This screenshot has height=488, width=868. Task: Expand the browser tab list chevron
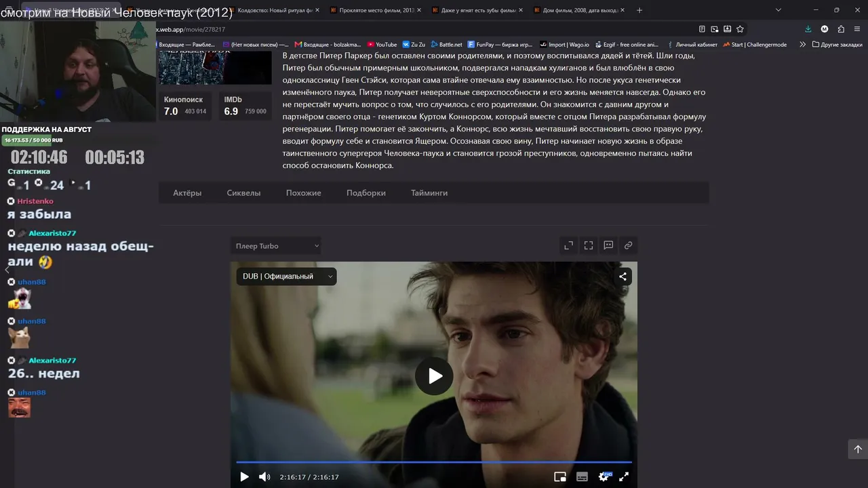[x=778, y=10]
